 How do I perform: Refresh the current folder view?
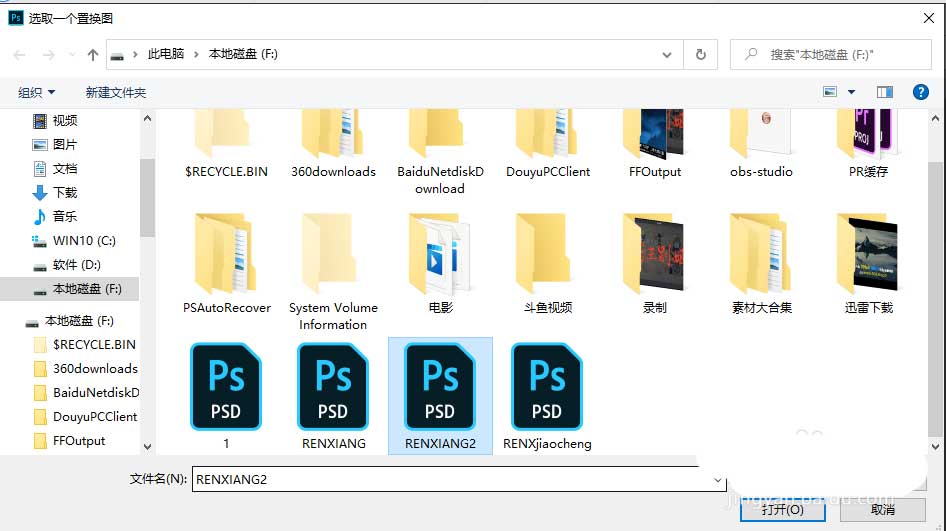pos(700,54)
